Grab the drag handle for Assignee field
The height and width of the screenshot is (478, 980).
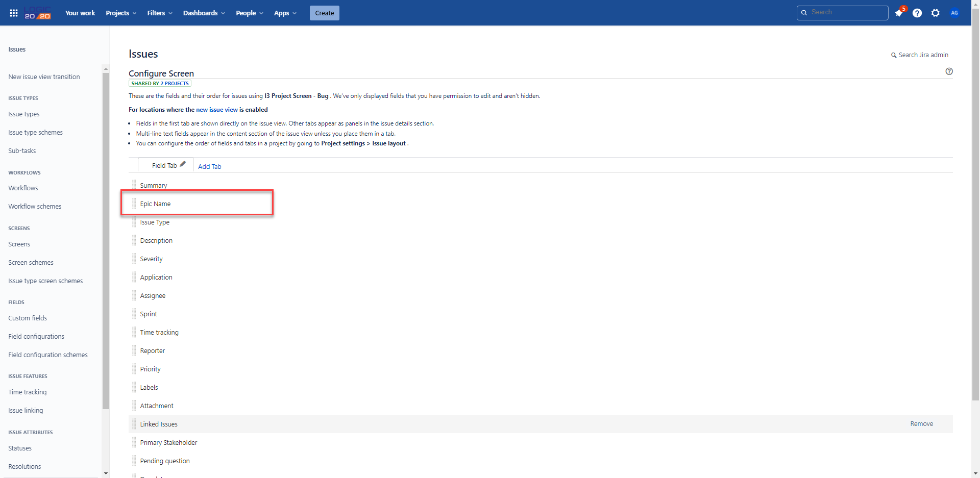pyautogui.click(x=134, y=295)
